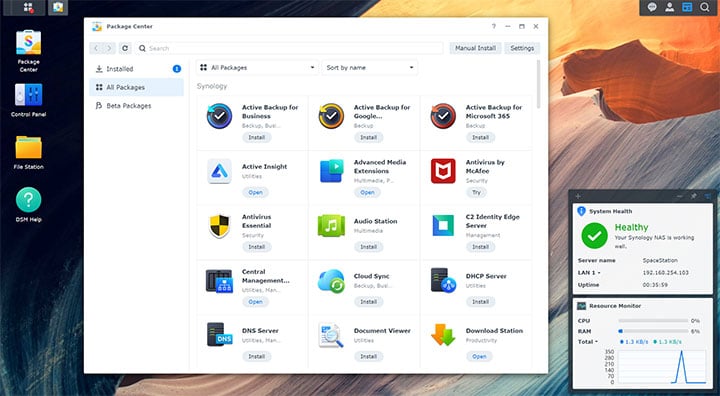Click the Document Viewer icon
The image size is (720, 396).
click(x=331, y=336)
